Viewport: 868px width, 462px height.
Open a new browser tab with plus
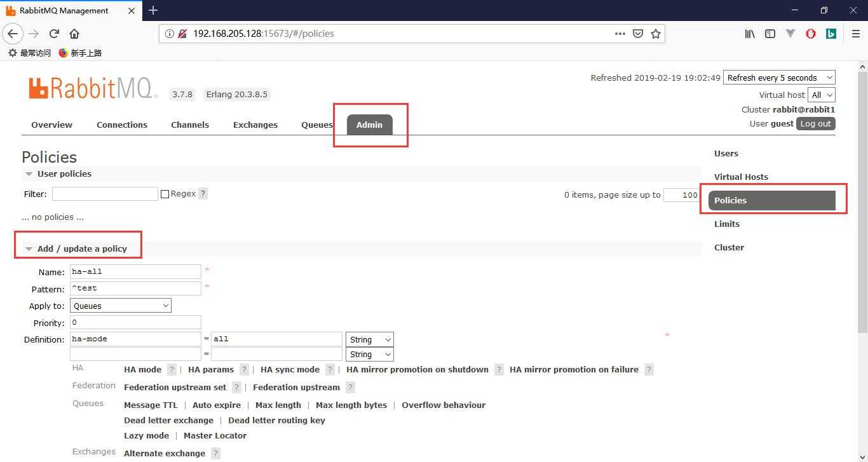(153, 10)
